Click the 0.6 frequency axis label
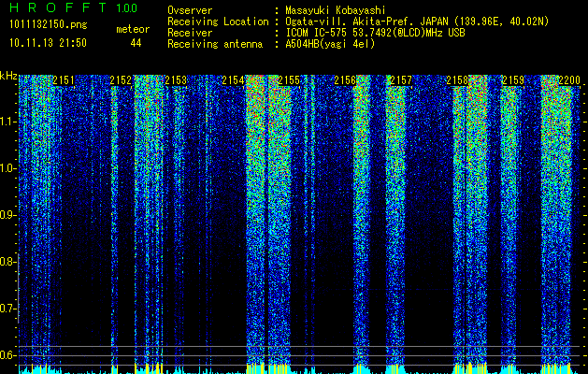This screenshot has height=374, width=588. [x=7, y=355]
